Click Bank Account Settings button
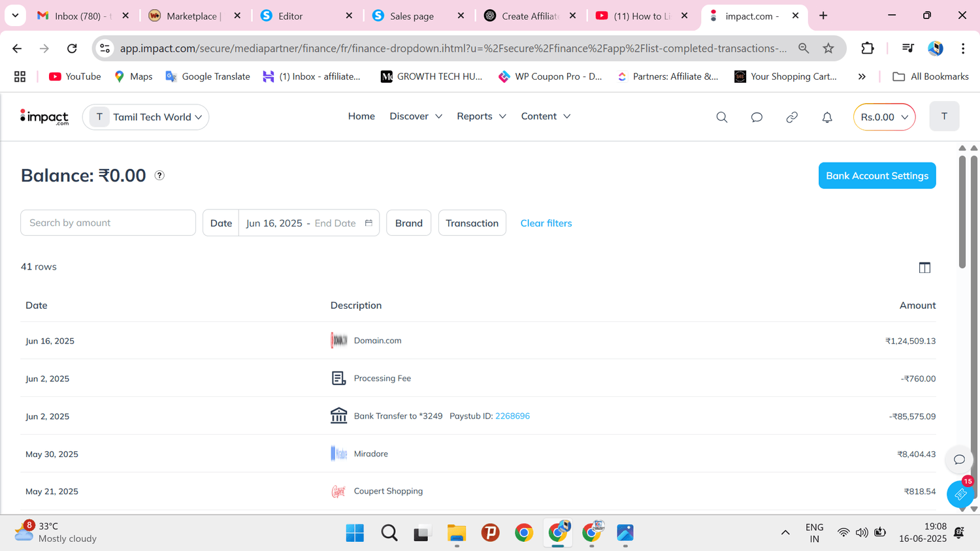This screenshot has width=980, height=551. 877,176
